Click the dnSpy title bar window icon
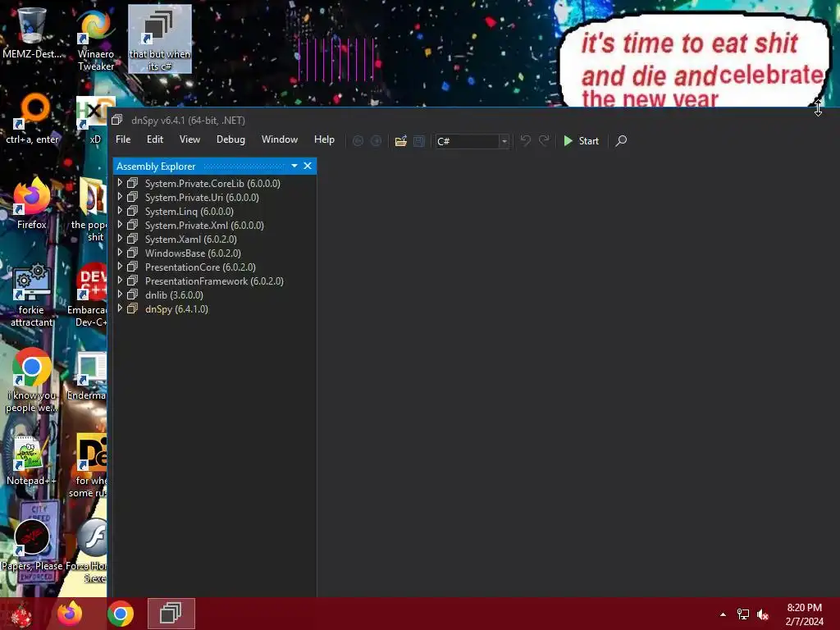Image resolution: width=840 pixels, height=630 pixels. [x=116, y=120]
